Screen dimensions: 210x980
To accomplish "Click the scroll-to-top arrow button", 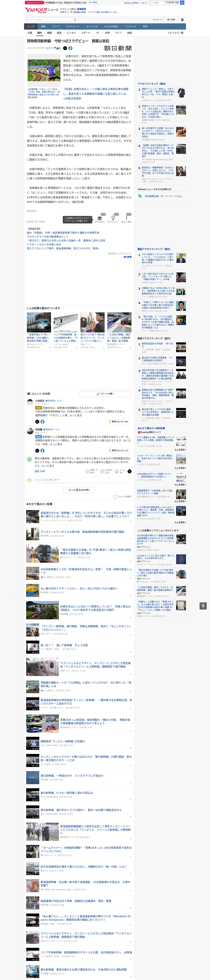I will [203, 606].
